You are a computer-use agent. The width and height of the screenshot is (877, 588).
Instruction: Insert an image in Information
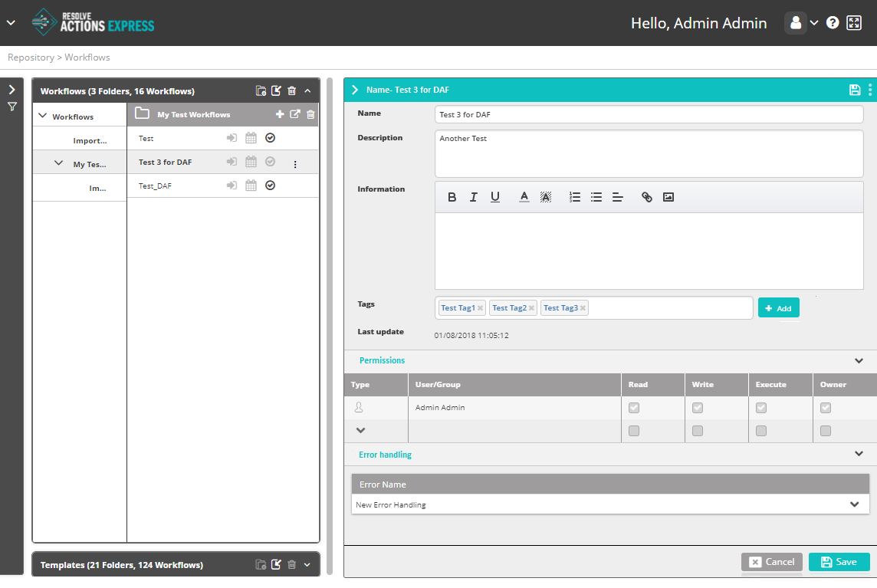(x=668, y=197)
